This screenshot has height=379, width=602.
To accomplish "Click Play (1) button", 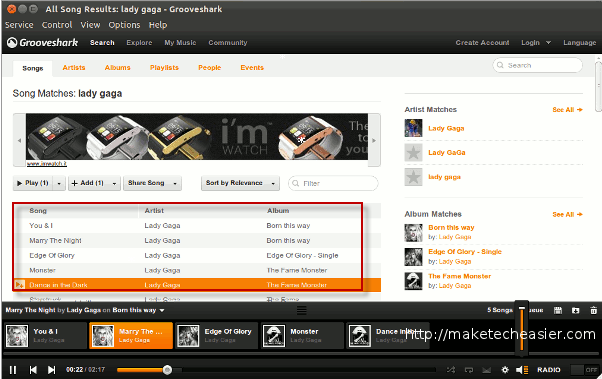I will [x=33, y=183].
